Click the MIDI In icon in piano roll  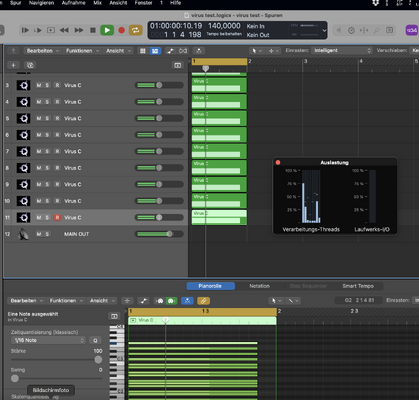tap(160, 301)
